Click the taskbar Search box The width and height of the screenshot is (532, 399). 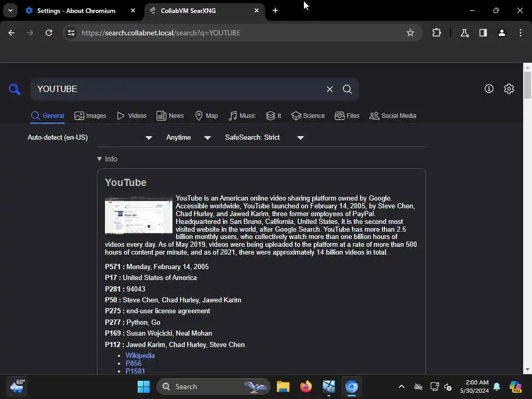214,387
